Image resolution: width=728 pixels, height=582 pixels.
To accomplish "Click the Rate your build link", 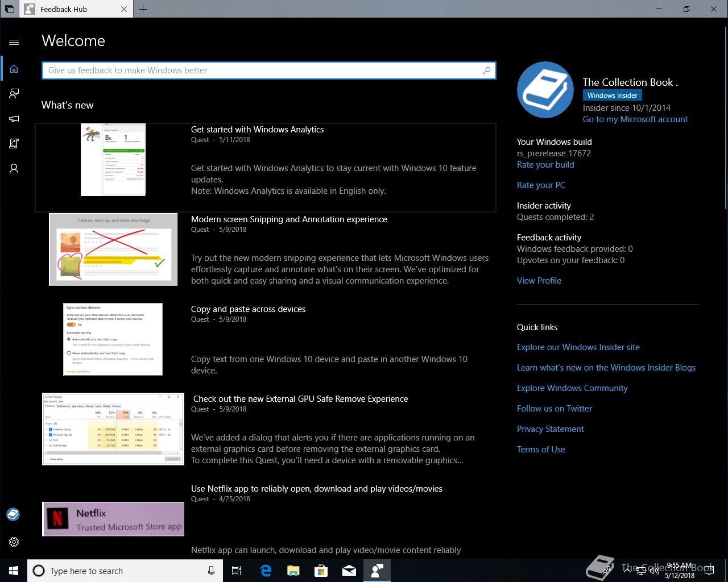I will coord(545,165).
